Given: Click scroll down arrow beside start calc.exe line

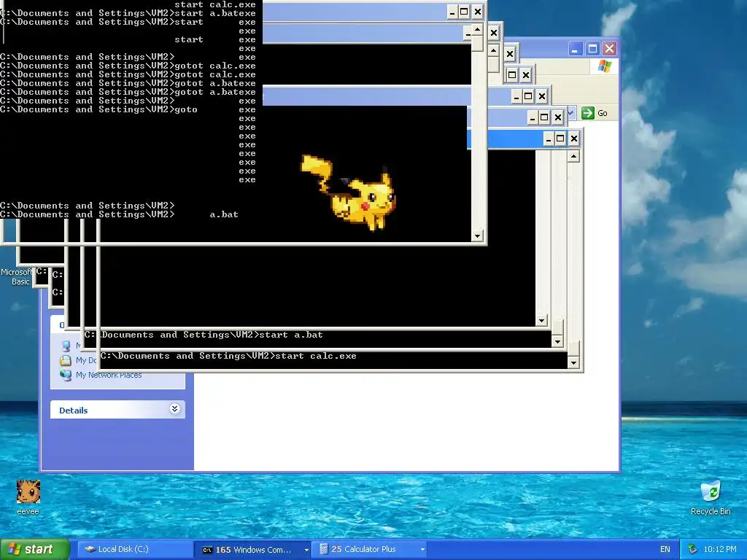Looking at the screenshot, I should 573,363.
